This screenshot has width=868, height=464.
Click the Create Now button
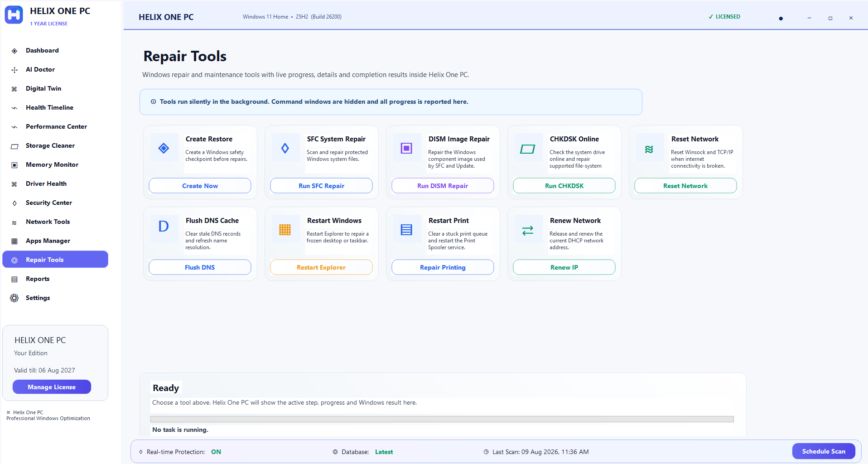point(200,186)
